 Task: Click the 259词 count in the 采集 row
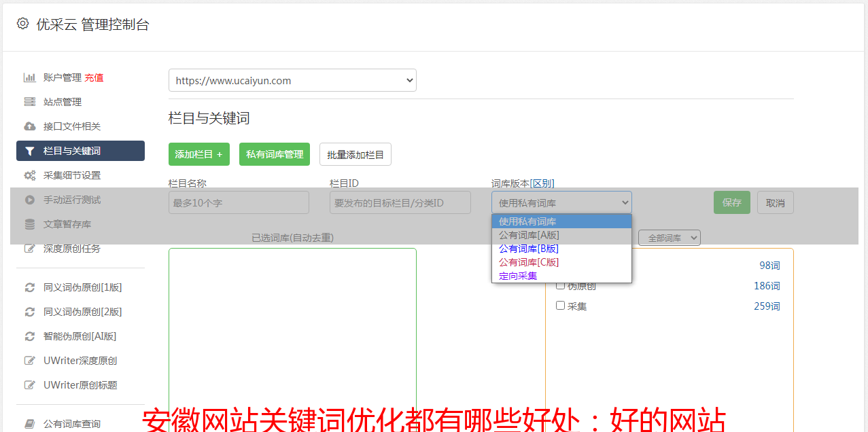[x=767, y=306]
